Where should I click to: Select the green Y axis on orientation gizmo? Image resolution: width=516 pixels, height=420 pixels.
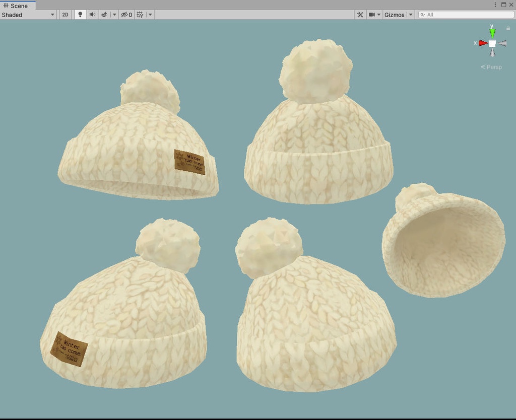pos(491,32)
